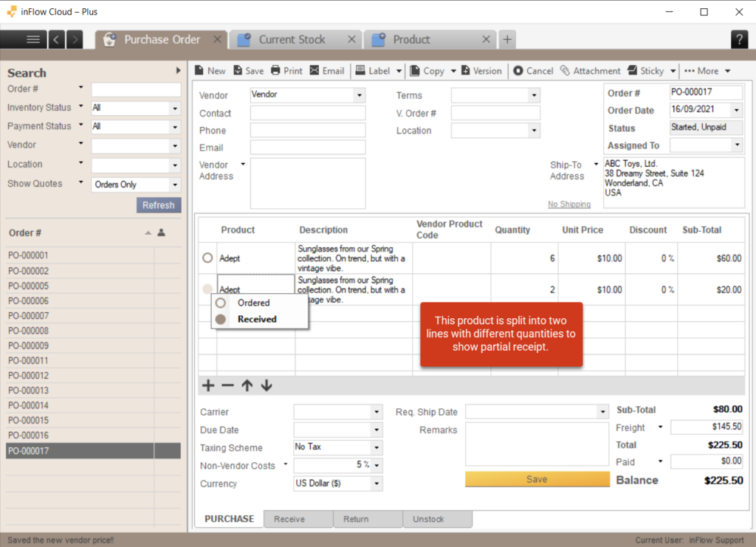Copy this purchase order
This screenshot has width=756, height=547.
430,70
